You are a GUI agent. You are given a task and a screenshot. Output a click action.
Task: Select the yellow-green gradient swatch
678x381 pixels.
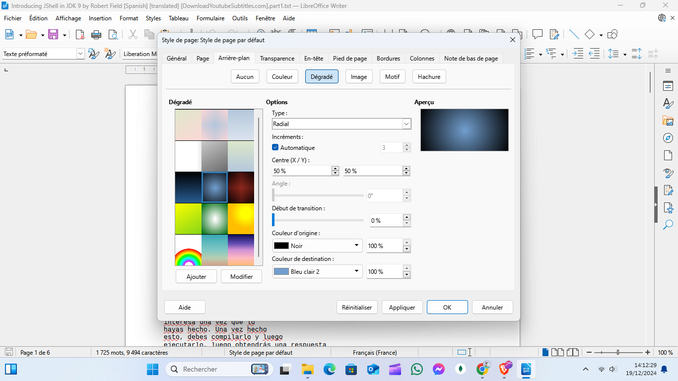click(x=188, y=219)
